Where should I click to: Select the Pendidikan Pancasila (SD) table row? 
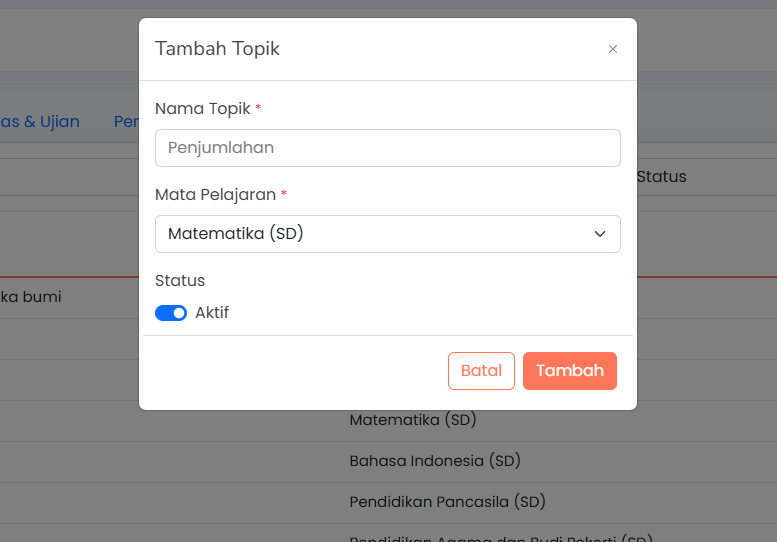pos(388,503)
